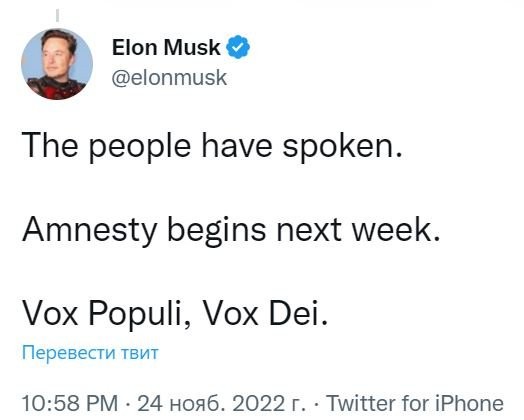524x420 pixels.
Task: Open Elon Musk's profile avatar
Action: 57,64
